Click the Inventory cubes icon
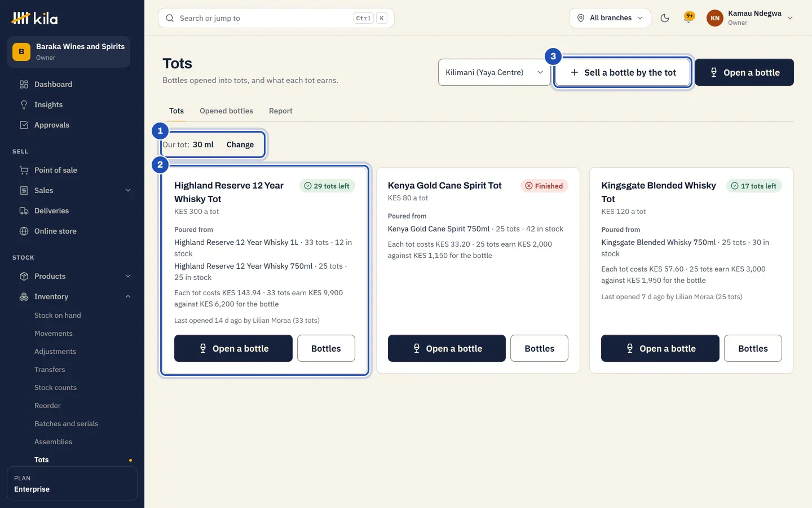Image resolution: width=812 pixels, height=508 pixels. (24, 296)
